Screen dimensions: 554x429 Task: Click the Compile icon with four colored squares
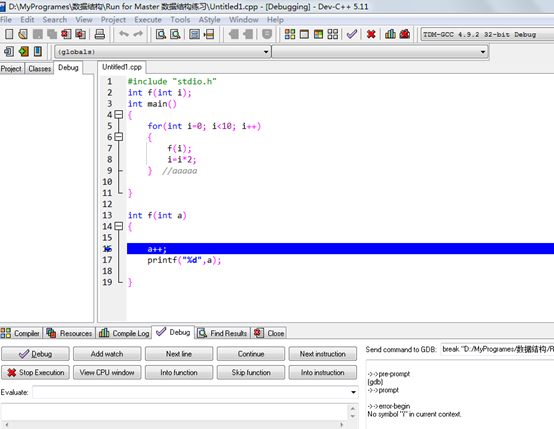(290, 34)
